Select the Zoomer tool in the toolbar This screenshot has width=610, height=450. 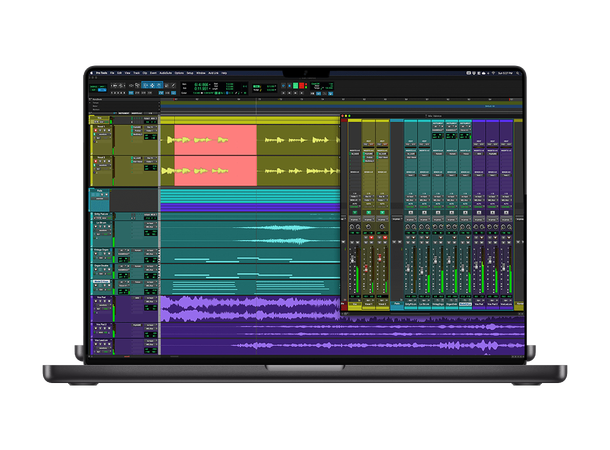point(137,85)
